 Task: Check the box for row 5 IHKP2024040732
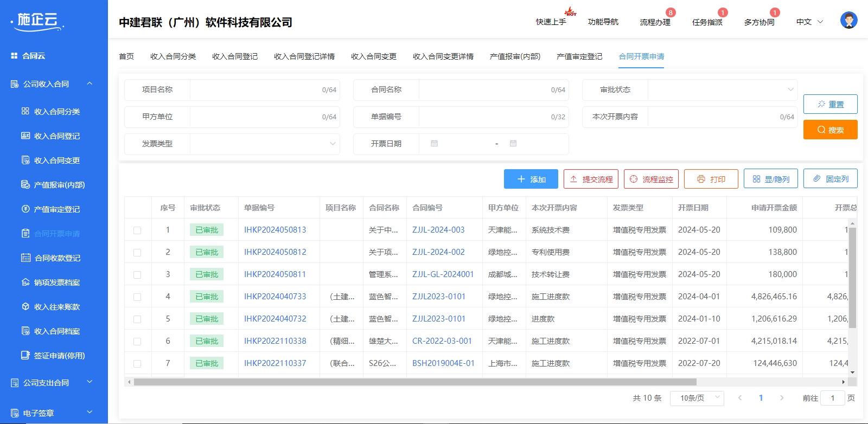click(x=137, y=319)
